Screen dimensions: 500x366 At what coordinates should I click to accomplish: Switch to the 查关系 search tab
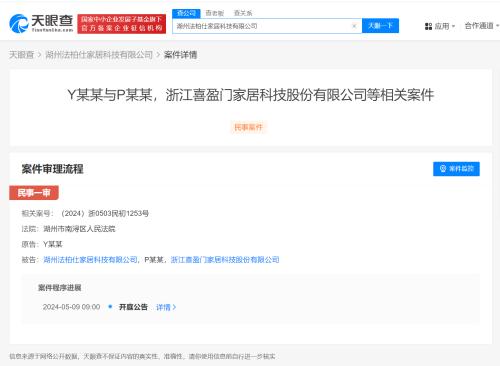point(243,13)
